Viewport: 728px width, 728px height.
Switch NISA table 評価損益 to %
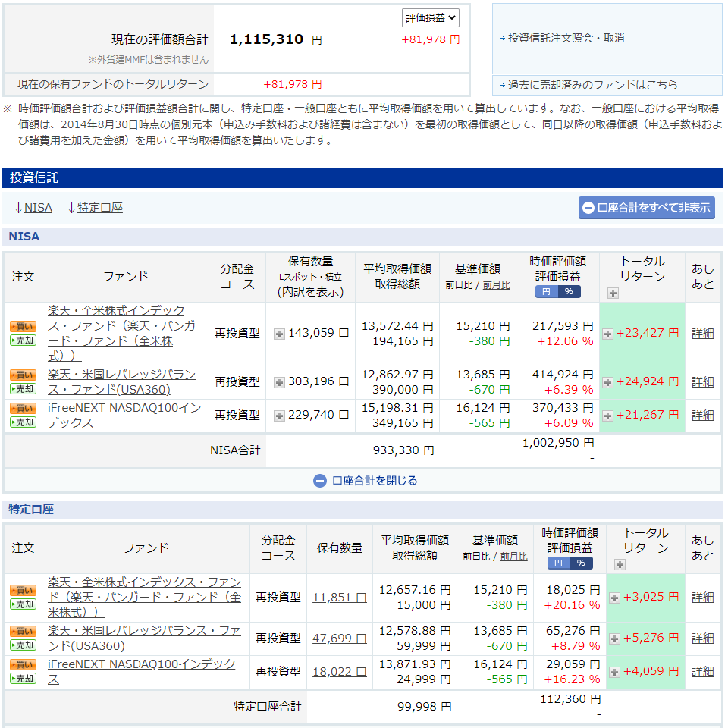(570, 291)
